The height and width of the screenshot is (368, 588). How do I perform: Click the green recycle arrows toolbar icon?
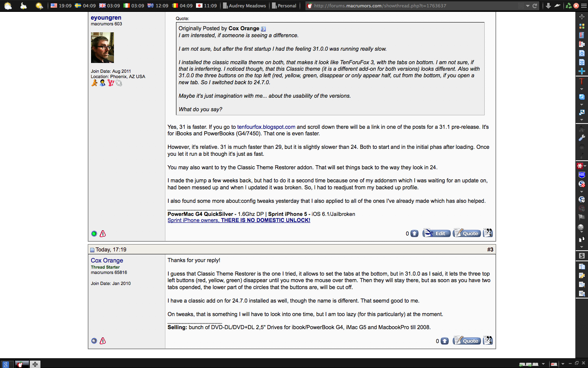(x=568, y=6)
